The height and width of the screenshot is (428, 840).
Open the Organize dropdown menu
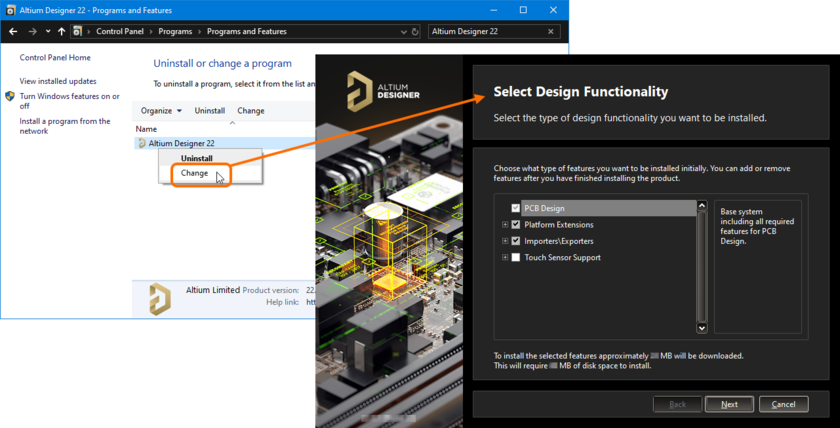(161, 111)
